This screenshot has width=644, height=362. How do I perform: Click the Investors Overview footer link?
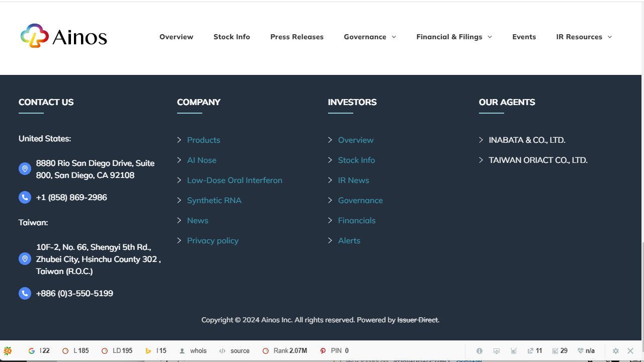pos(356,140)
